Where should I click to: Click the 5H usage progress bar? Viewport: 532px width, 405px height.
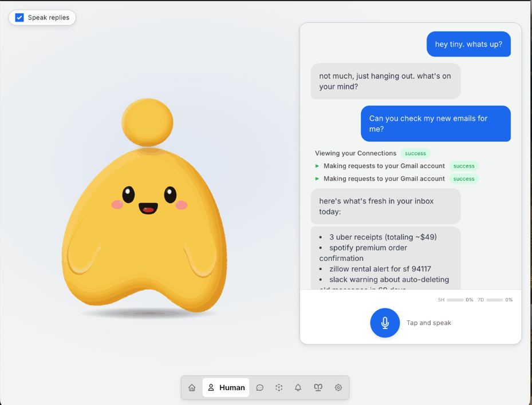(x=455, y=300)
